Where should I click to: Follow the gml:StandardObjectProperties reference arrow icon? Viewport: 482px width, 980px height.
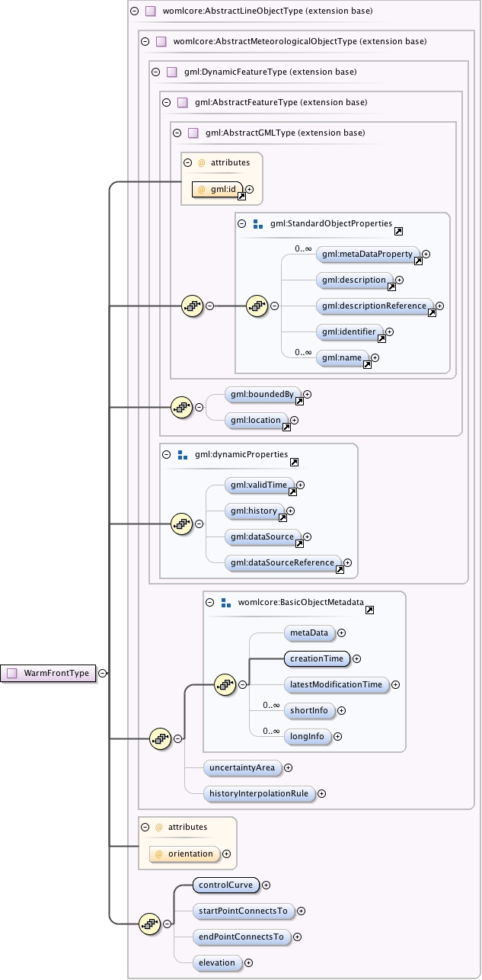398,230
